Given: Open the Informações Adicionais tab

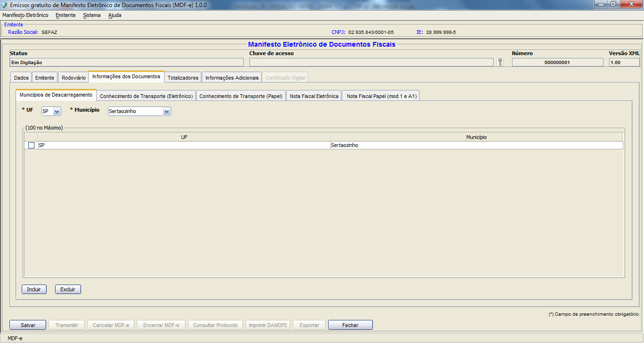Looking at the screenshot, I should click(x=232, y=78).
